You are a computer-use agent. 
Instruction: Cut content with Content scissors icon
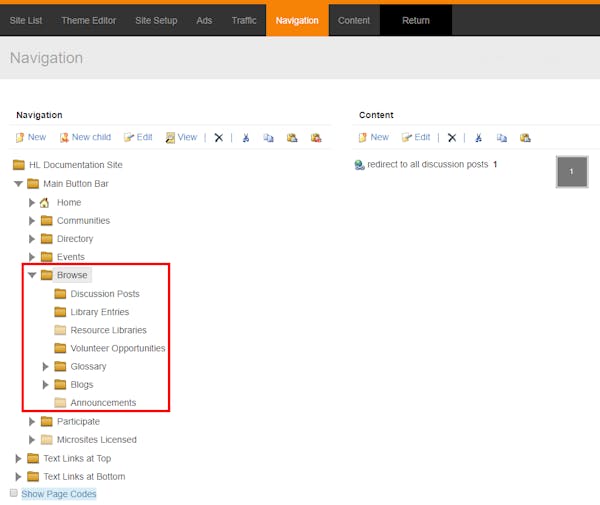pos(478,138)
